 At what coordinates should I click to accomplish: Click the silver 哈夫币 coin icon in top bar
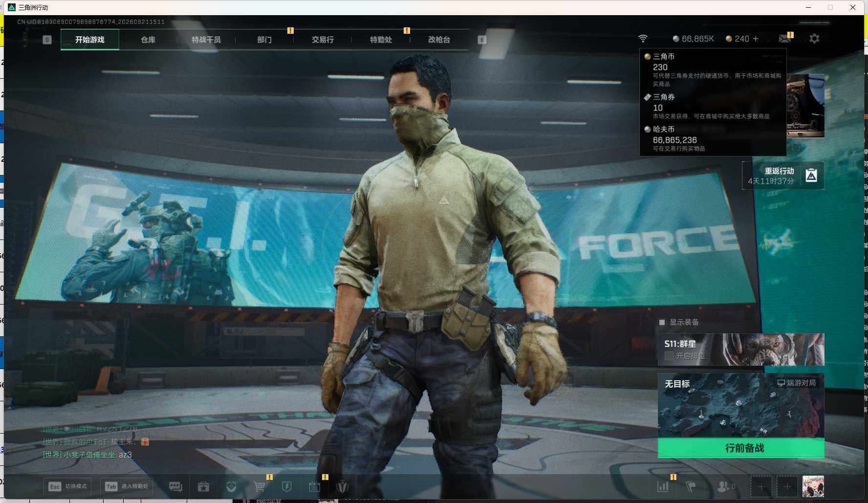(676, 39)
